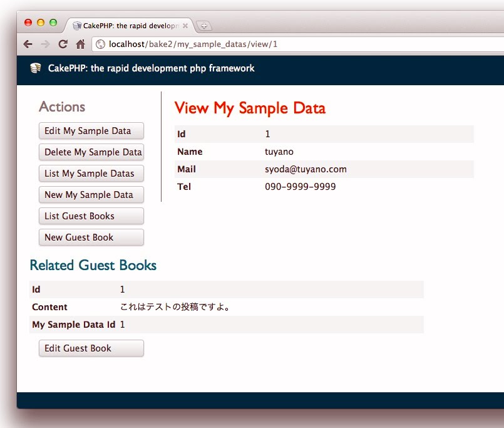Click Delete My Sample Data button
Screen dimensions: 504x428
(91, 152)
